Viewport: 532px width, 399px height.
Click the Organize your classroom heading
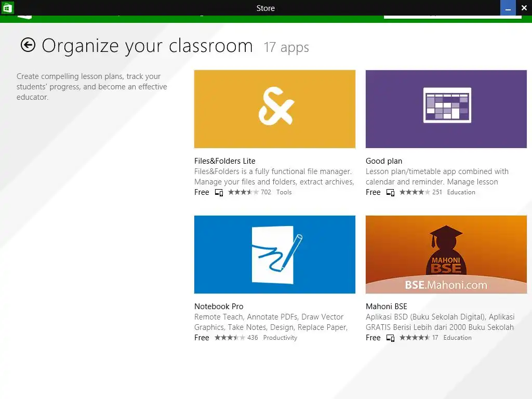[147, 46]
